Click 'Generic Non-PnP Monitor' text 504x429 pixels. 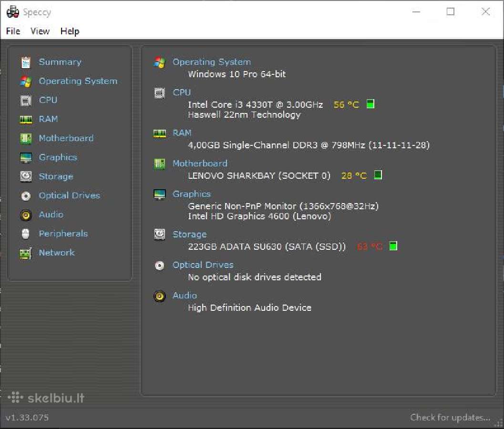coord(242,206)
